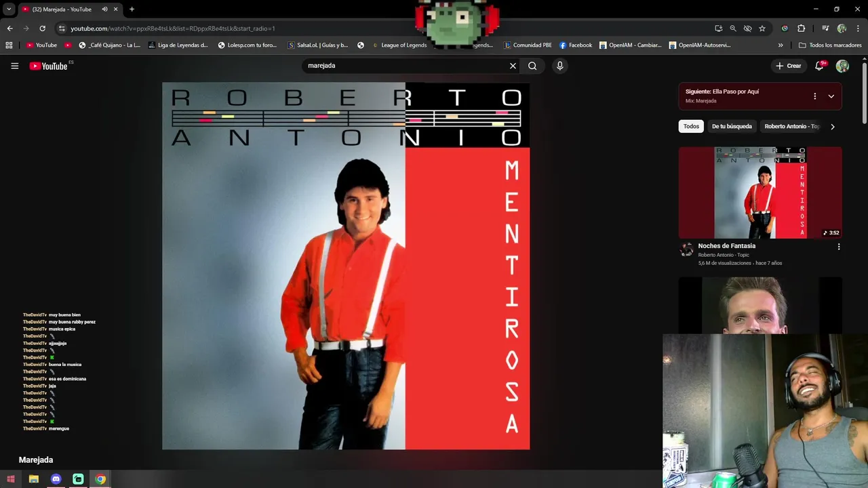Click the Mentirosa album cover video player
Viewport: 868px width, 488px height.
coord(346,266)
